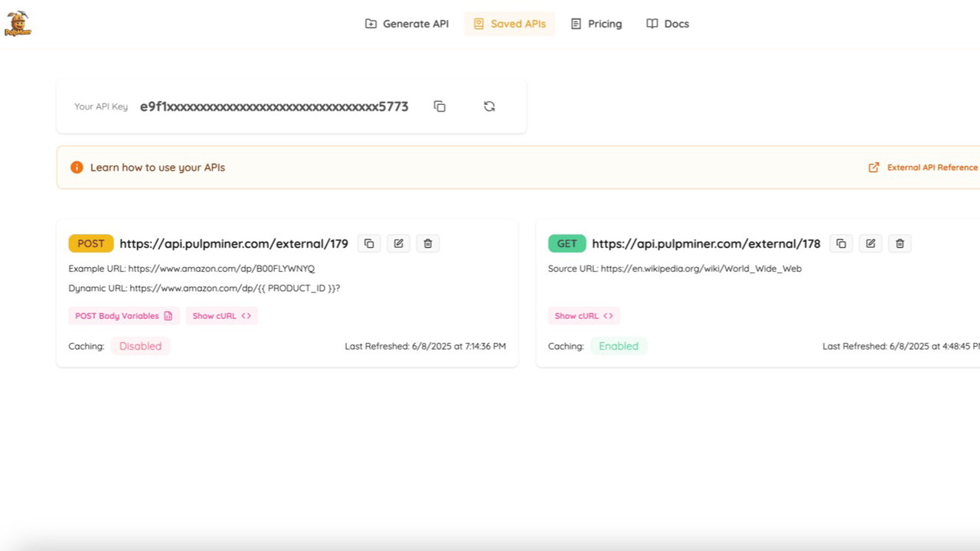
Task: Copy the GET external/178 endpoint URL
Action: [x=841, y=243]
